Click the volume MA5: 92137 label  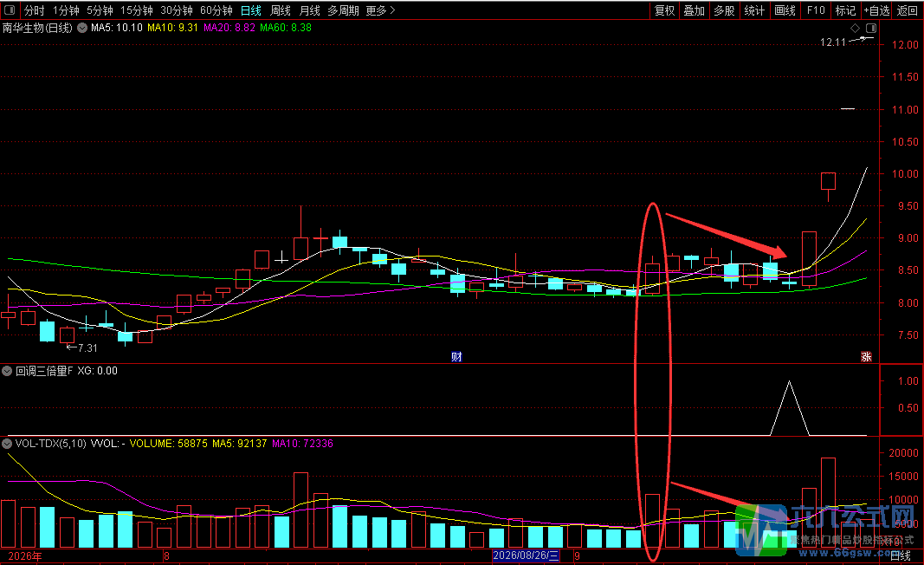coord(240,444)
